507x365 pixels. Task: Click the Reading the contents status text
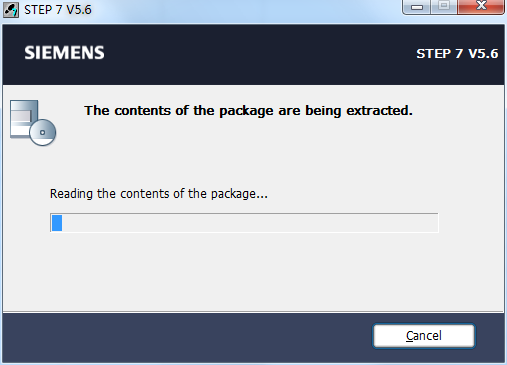pyautogui.click(x=159, y=194)
